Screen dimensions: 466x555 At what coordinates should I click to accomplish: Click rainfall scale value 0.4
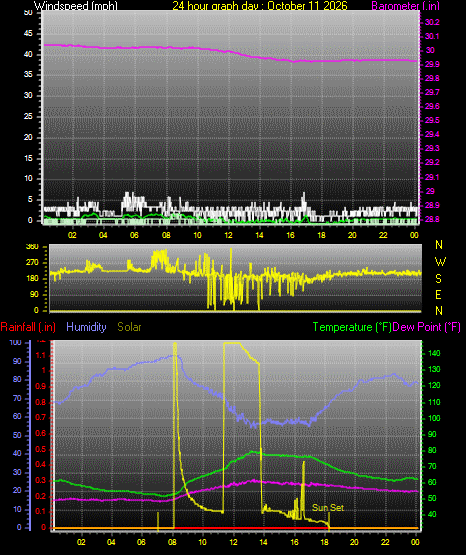point(41,464)
